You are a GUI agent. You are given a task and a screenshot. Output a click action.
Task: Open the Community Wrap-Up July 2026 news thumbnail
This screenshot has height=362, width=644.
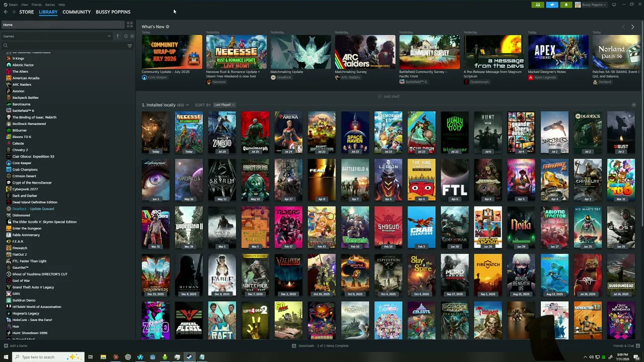coord(172,52)
